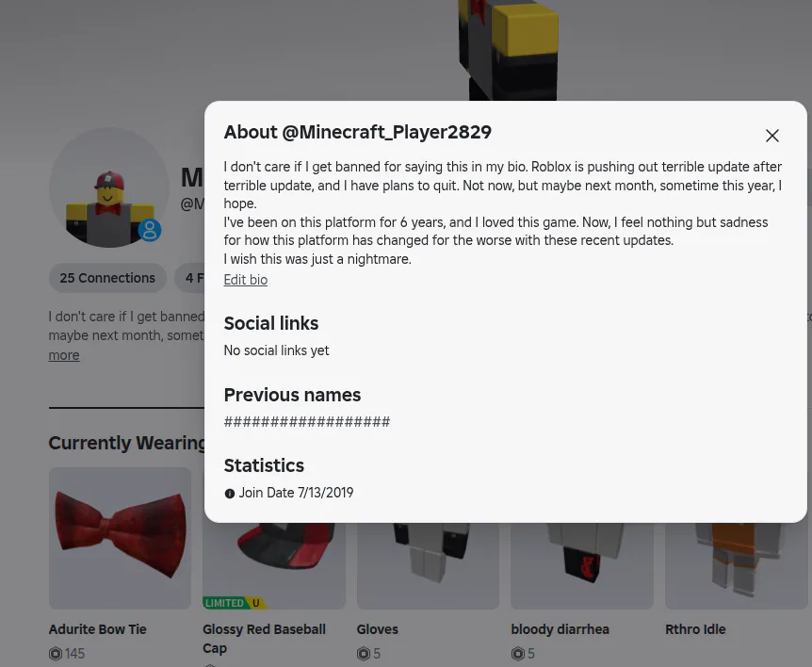812x667 pixels.
Task: Click the hashed previous names text
Action: click(306, 421)
